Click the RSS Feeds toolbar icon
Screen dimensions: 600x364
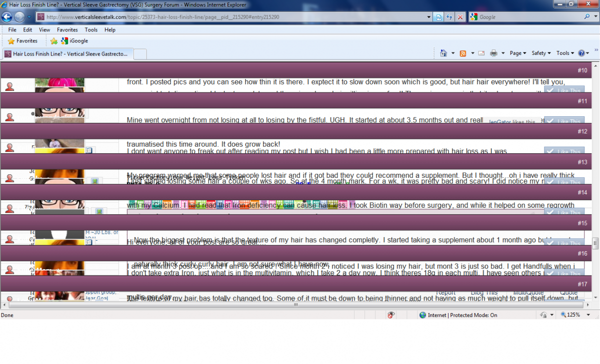click(x=463, y=53)
